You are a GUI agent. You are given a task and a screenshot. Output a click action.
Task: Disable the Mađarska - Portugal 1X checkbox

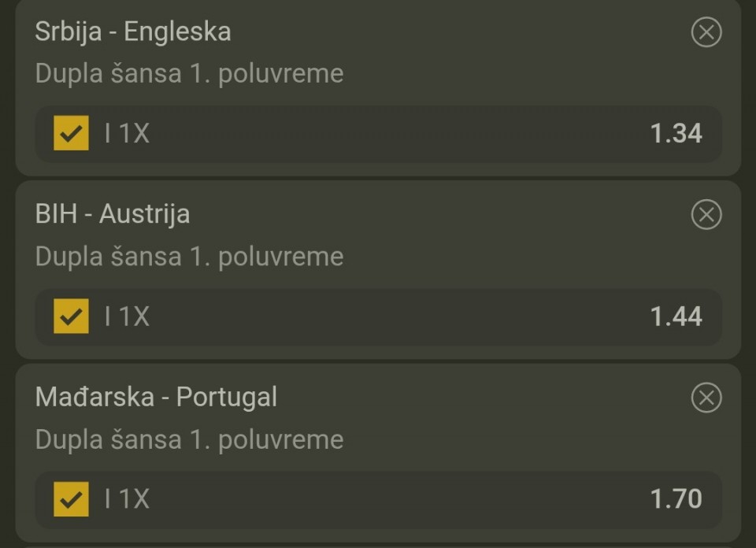coord(71,498)
